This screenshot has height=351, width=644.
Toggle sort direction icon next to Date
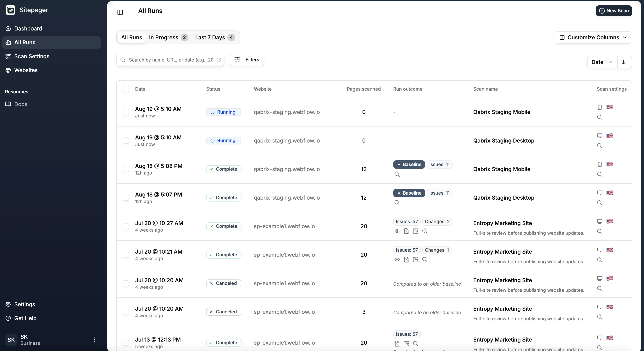pyautogui.click(x=625, y=62)
